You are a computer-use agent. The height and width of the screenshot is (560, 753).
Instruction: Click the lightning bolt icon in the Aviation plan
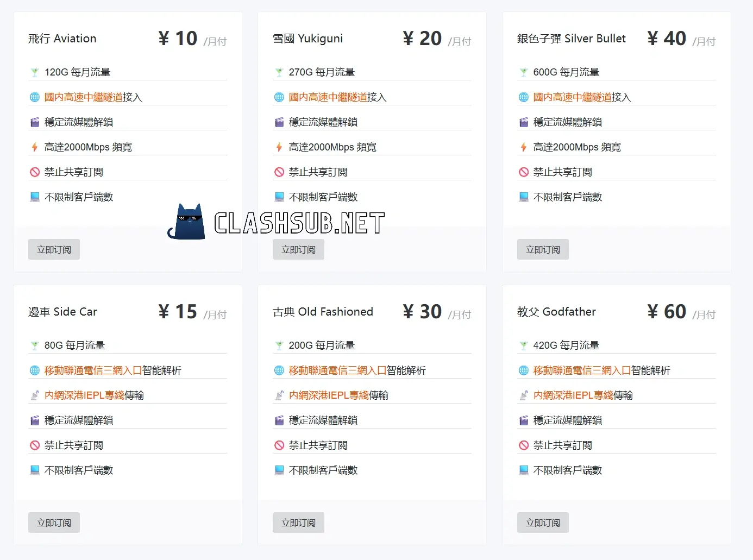tap(35, 147)
